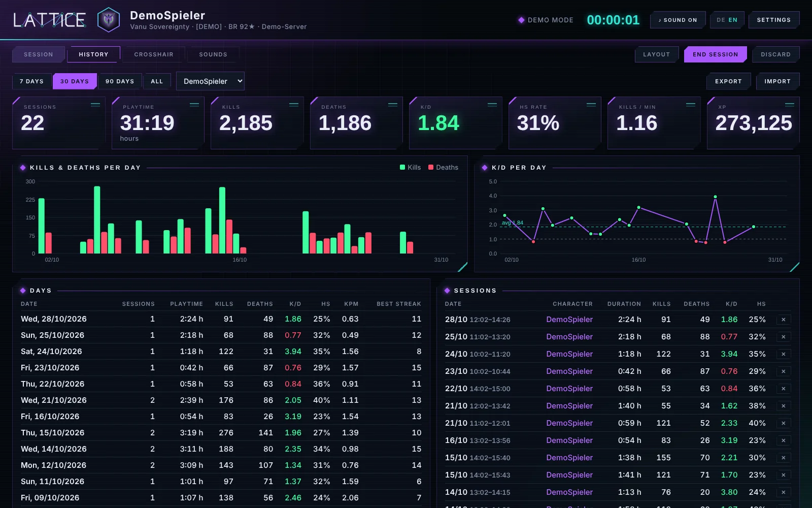
Task: Remove the 23/10 10:02–10:44 session
Action: coord(783,371)
